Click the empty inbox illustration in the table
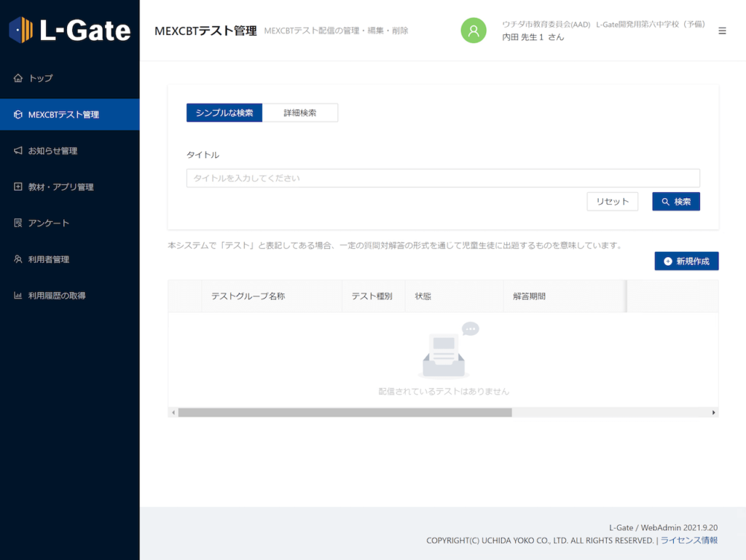Screen dimensions: 746x560 447,350
